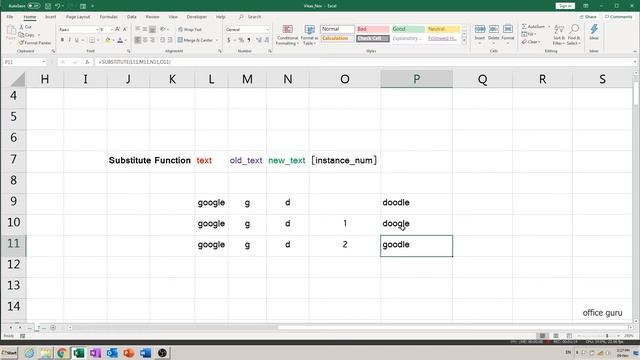Open the File menu tab
Image resolution: width=640 pixels, height=360 pixels.
(x=10, y=17)
